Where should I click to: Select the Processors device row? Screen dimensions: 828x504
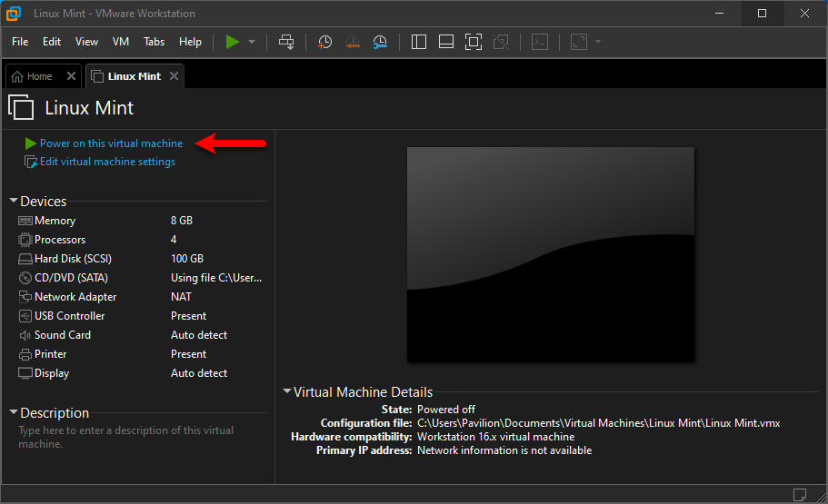(x=142, y=240)
